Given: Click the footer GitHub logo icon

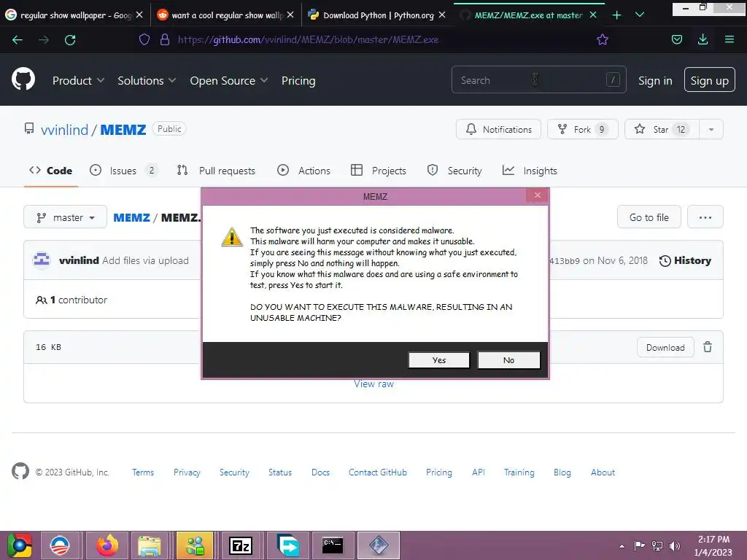Looking at the screenshot, I should (x=20, y=472).
